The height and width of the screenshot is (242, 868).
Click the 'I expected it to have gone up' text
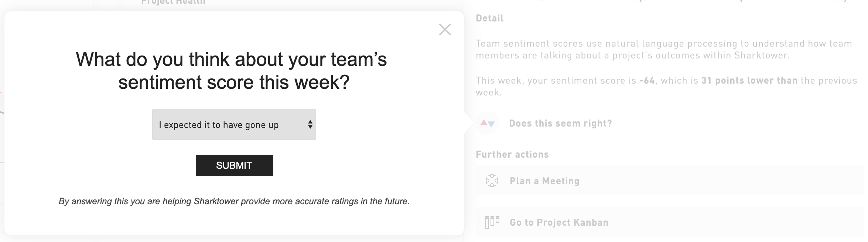219,125
